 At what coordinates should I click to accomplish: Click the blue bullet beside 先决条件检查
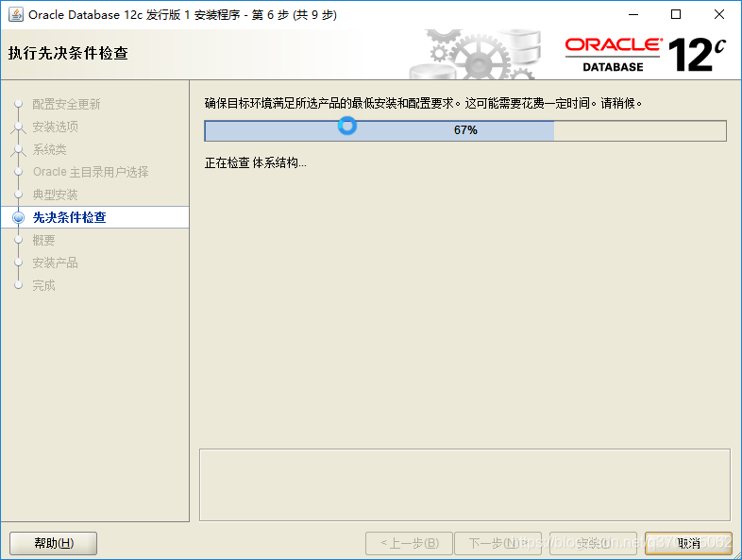pos(19,217)
